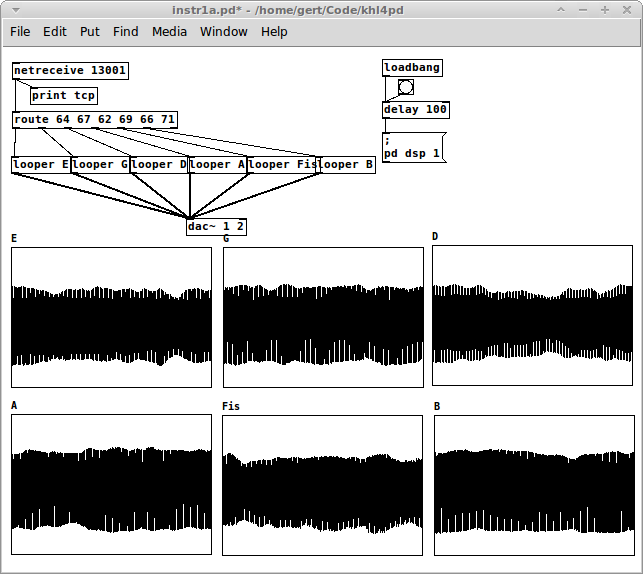Screen dimensions: 643x574
Task: Open the Help menu
Action: tap(274, 31)
